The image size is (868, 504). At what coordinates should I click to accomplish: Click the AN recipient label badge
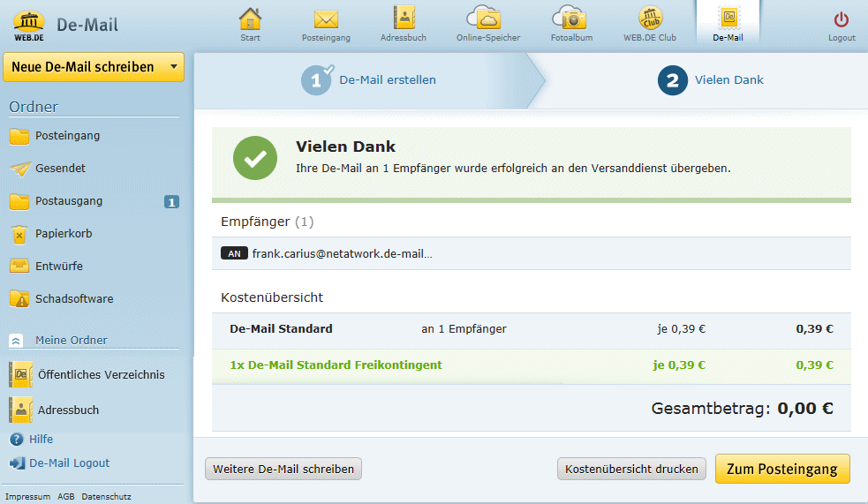click(234, 254)
